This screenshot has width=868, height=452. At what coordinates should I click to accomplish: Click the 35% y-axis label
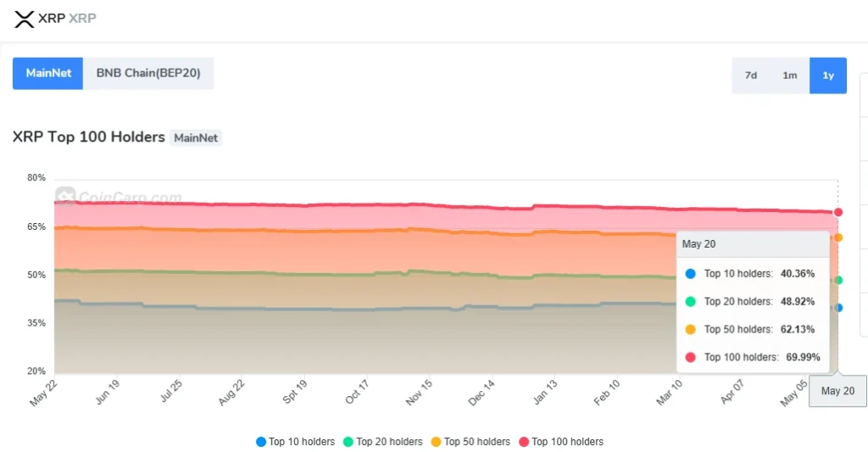pyautogui.click(x=36, y=323)
